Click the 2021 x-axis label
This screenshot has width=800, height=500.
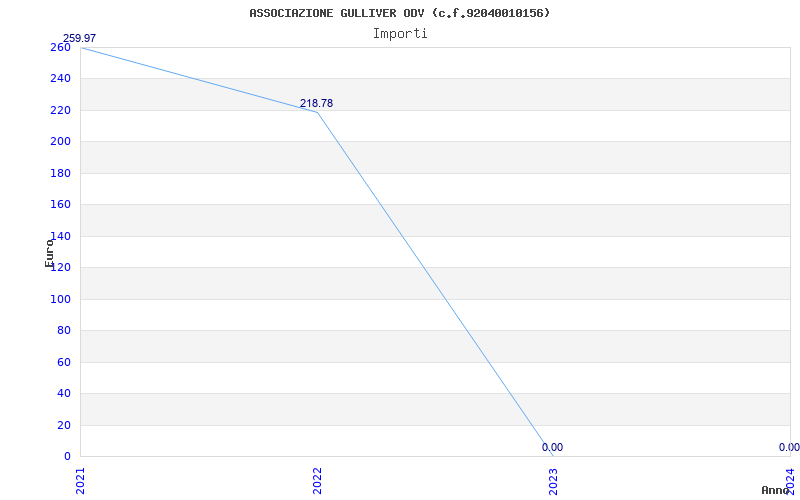click(80, 481)
